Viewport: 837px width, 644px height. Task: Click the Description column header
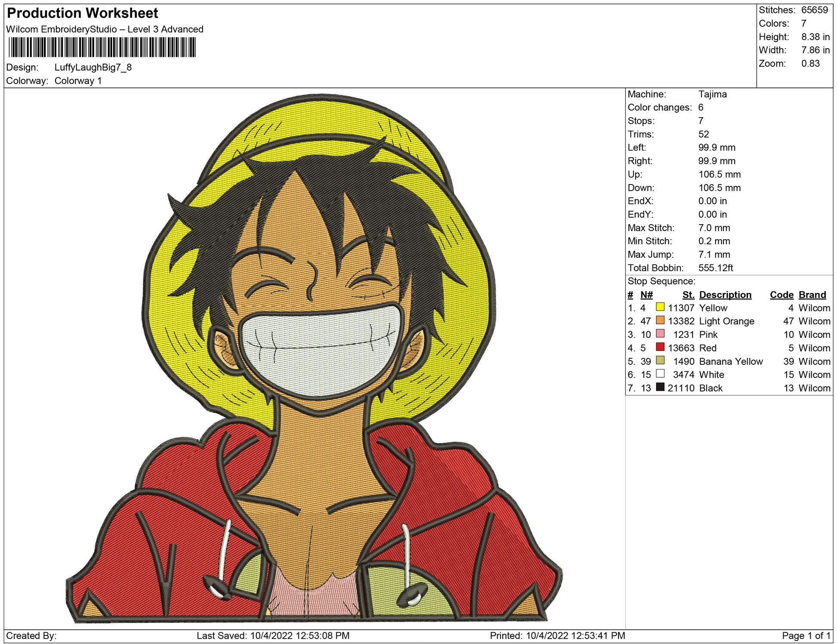(x=725, y=295)
